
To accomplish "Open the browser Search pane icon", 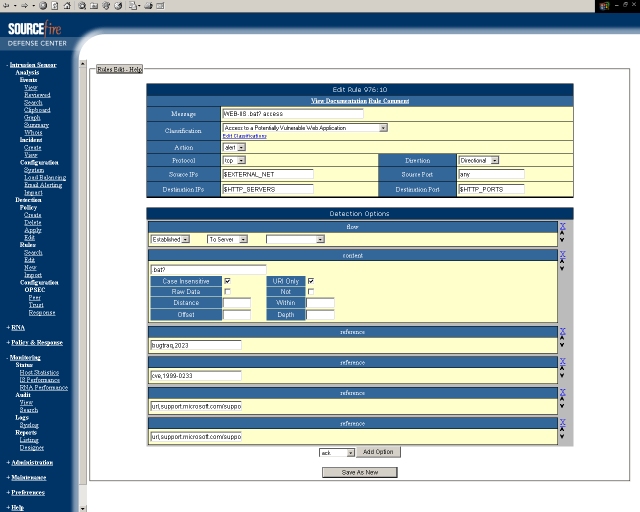I will point(82,6).
